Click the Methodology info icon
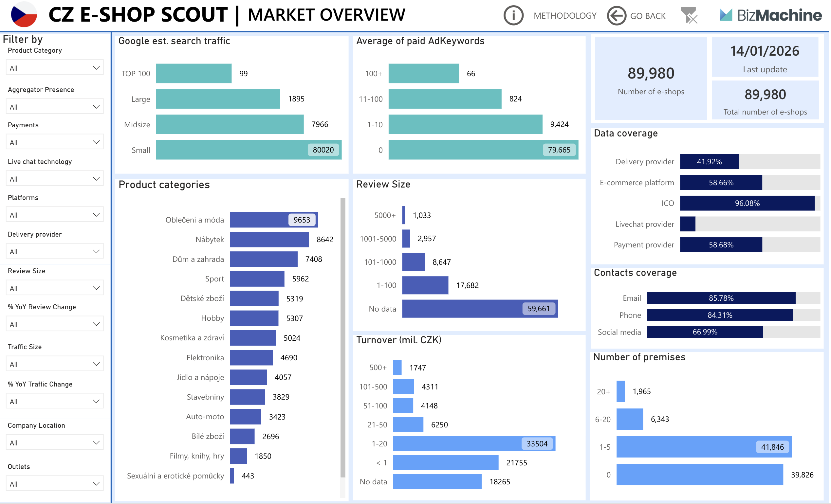The height and width of the screenshot is (504, 831). (513, 15)
